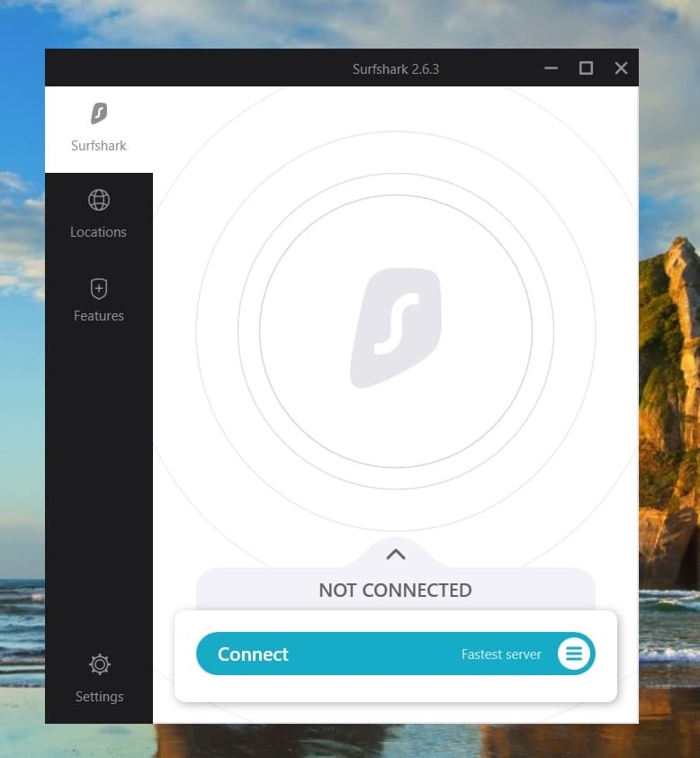Click the large center Surfshark logo
This screenshot has height=758, width=700.
[396, 328]
